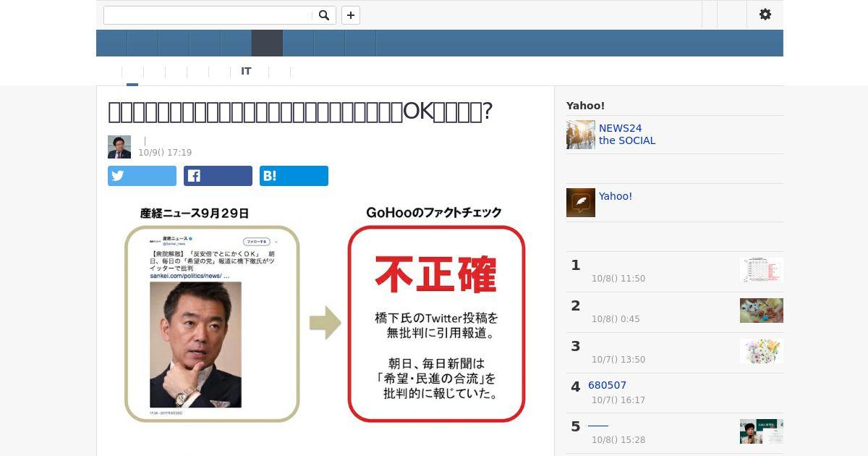Bookmark with the Hatena B! button
The width and height of the screenshot is (868, 456).
point(294,176)
